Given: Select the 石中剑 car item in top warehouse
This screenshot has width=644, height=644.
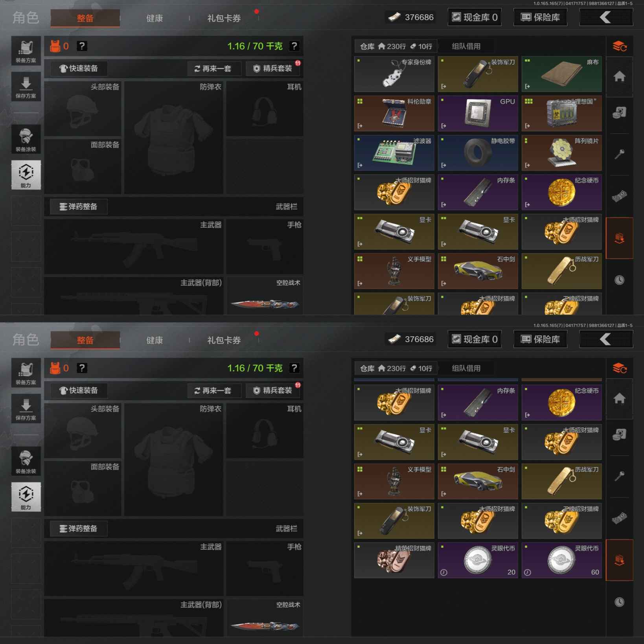Looking at the screenshot, I should (478, 271).
